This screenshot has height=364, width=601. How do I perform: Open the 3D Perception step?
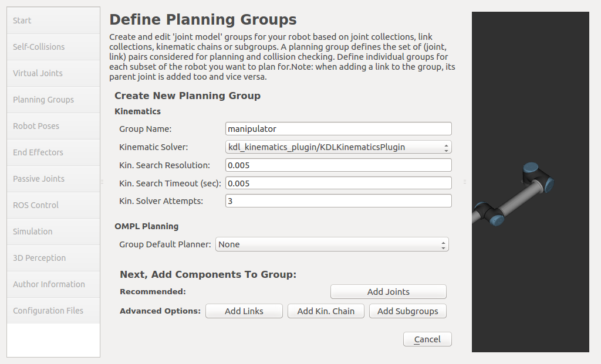[53, 258]
